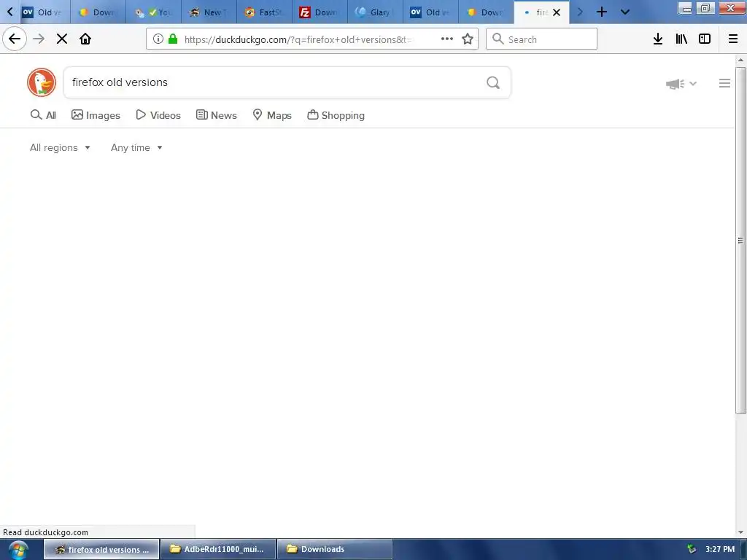Image resolution: width=747 pixels, height=560 pixels.
Task: Go back to previous page
Action: 15,39
